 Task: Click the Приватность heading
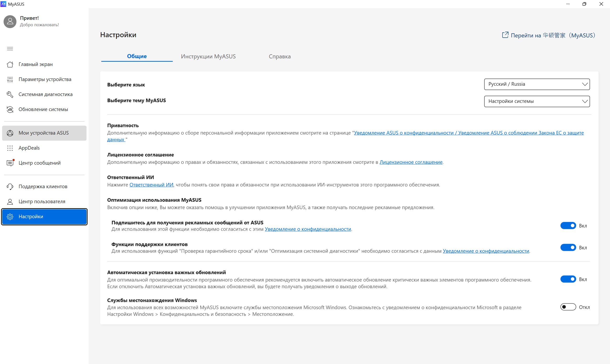123,125
